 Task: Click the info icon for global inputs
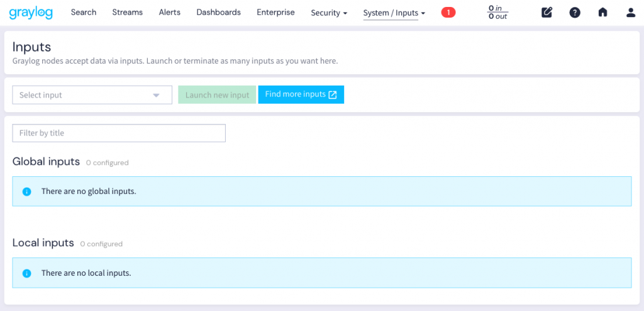[x=26, y=191]
